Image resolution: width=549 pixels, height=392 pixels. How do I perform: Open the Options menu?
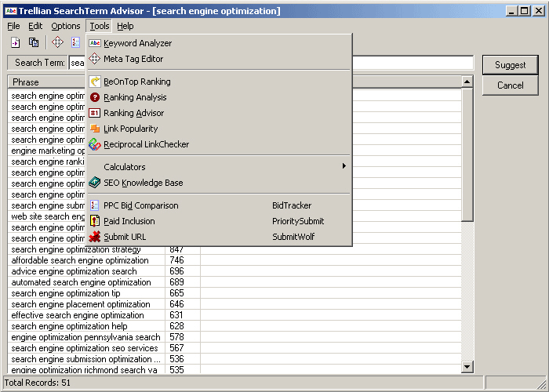[65, 26]
